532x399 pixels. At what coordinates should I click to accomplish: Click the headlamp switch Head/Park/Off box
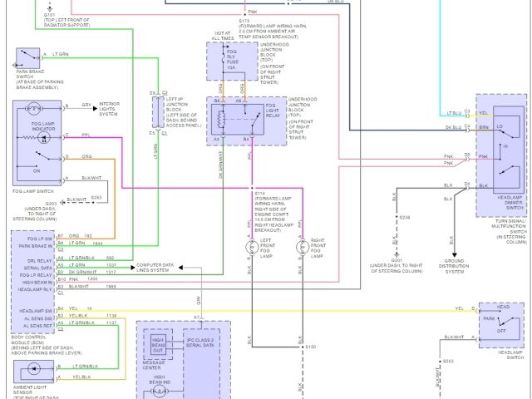pos(501,321)
